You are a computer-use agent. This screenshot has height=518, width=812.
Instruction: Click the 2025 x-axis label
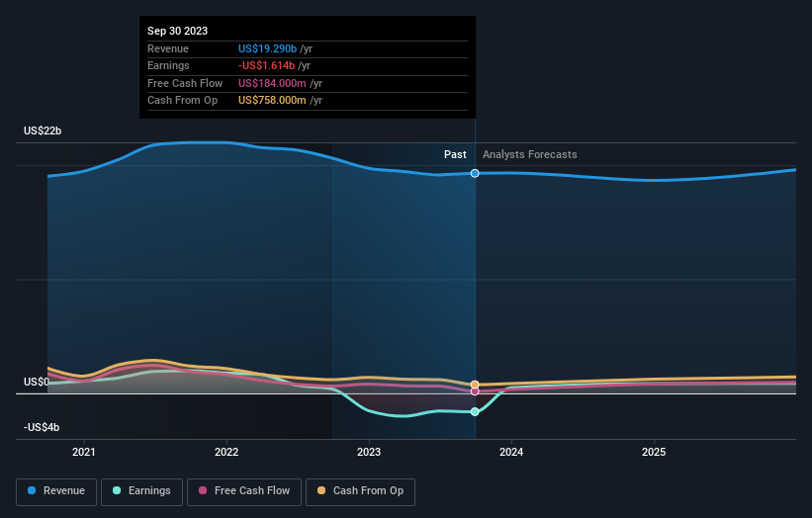654,452
